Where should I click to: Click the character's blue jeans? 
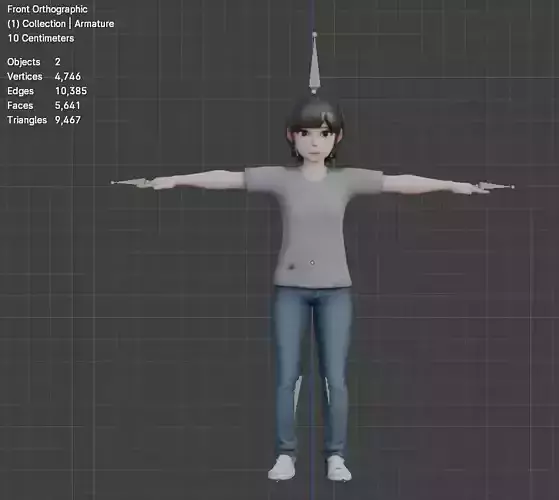click(312, 372)
